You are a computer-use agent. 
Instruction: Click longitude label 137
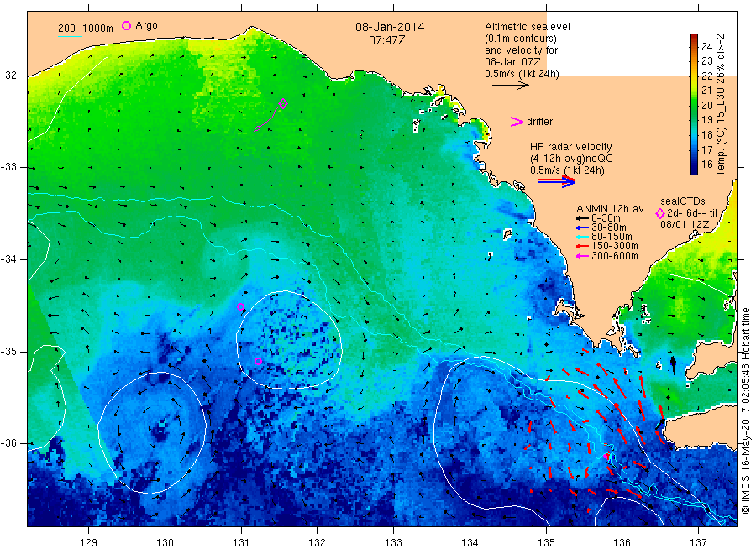click(x=699, y=543)
